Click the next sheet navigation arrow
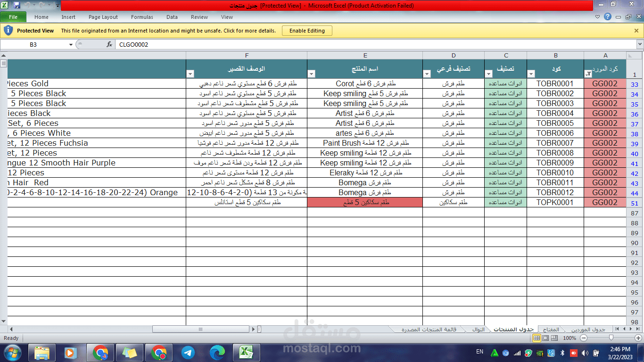The image size is (644, 362). pos(630,329)
